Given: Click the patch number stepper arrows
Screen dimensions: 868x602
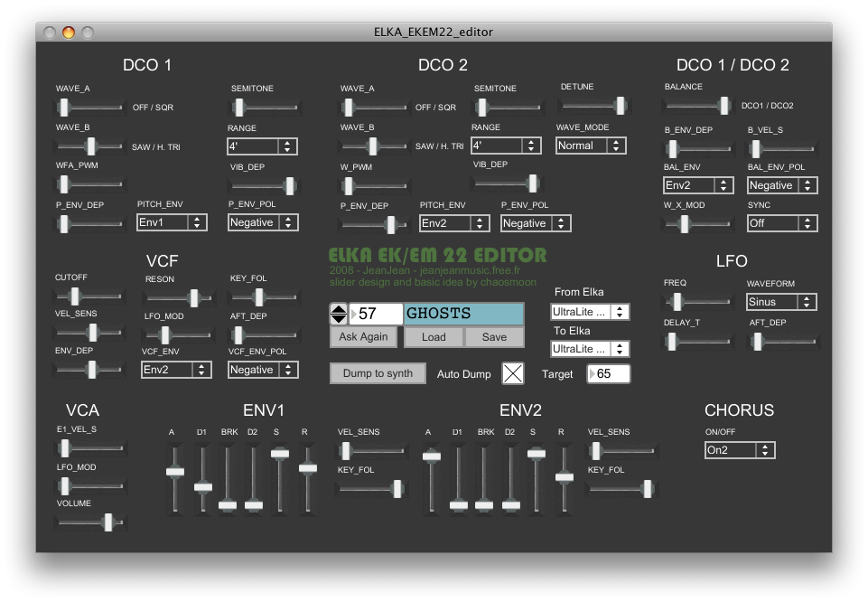Looking at the screenshot, I should (338, 314).
